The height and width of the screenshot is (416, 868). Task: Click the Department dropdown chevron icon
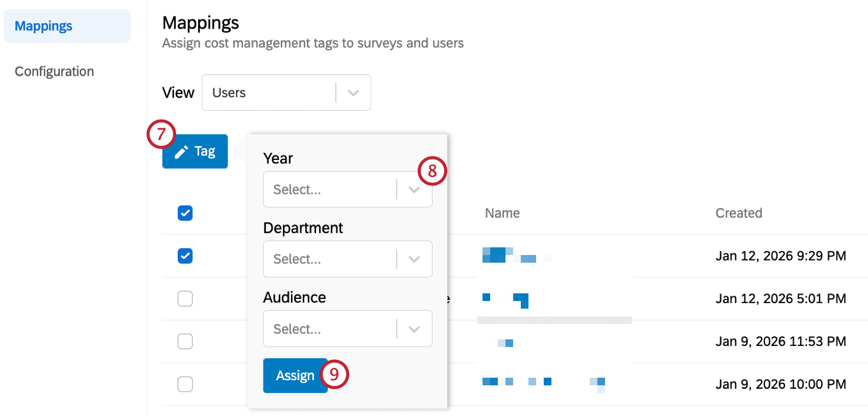[414, 259]
